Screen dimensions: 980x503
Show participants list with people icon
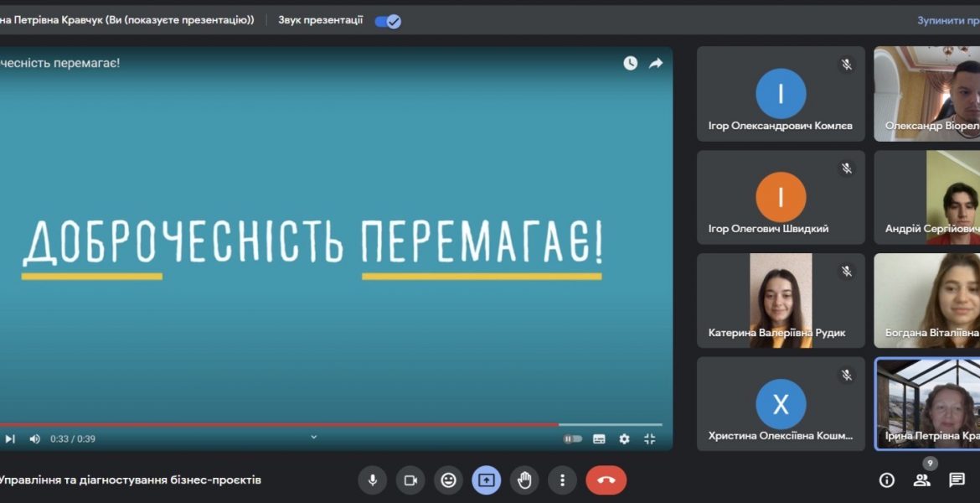(x=921, y=480)
